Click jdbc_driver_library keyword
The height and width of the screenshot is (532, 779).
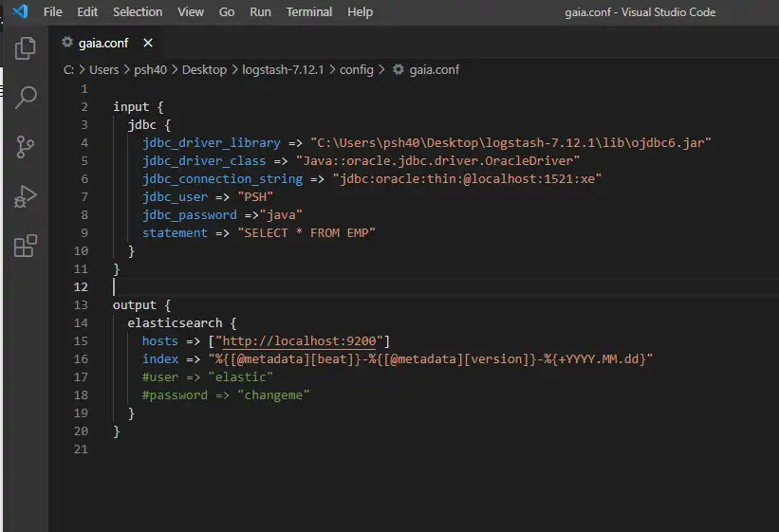tap(212, 143)
